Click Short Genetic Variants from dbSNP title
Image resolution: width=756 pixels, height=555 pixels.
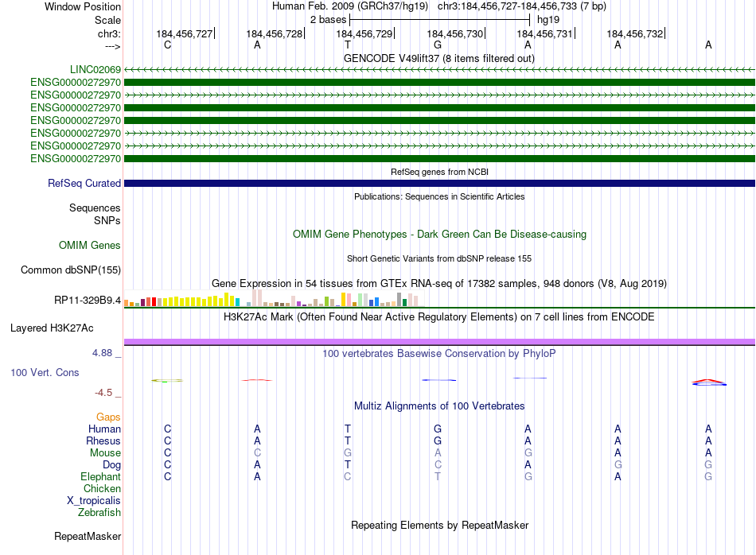pyautogui.click(x=439, y=258)
